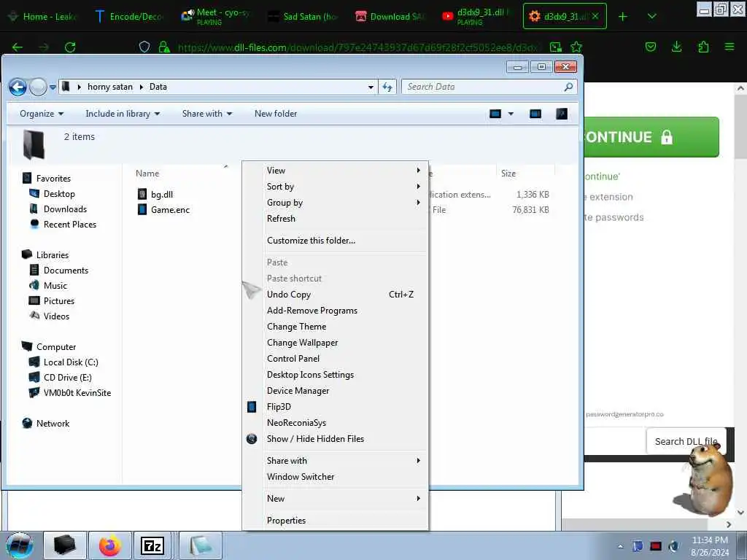Click the volume icon in system tray
Screen dimensions: 747x560
pos(673,546)
